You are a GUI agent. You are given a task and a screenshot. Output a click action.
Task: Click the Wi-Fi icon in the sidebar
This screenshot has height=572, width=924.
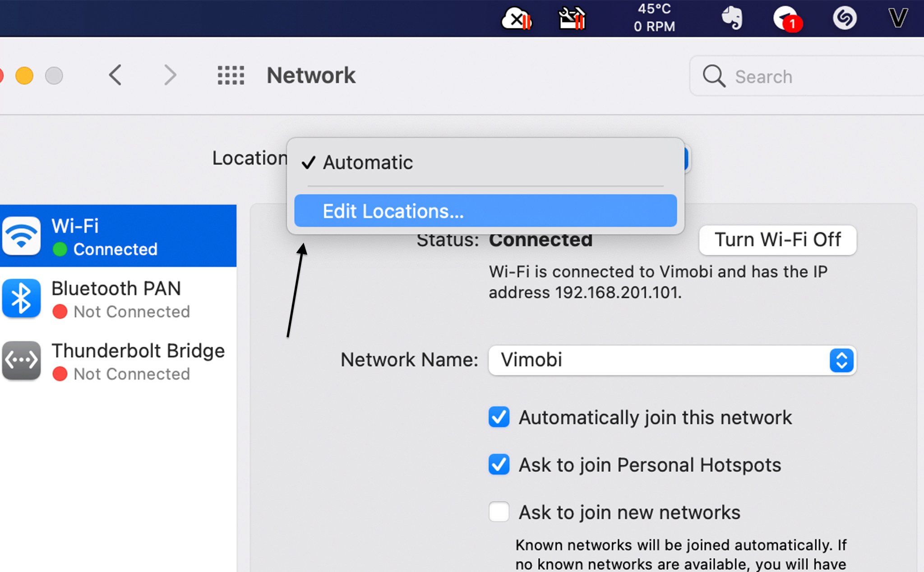[21, 236]
